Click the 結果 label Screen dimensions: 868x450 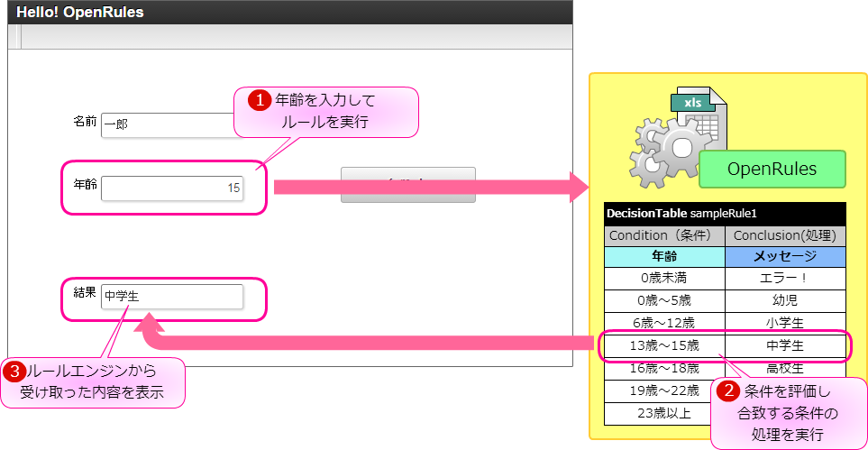coord(86,292)
